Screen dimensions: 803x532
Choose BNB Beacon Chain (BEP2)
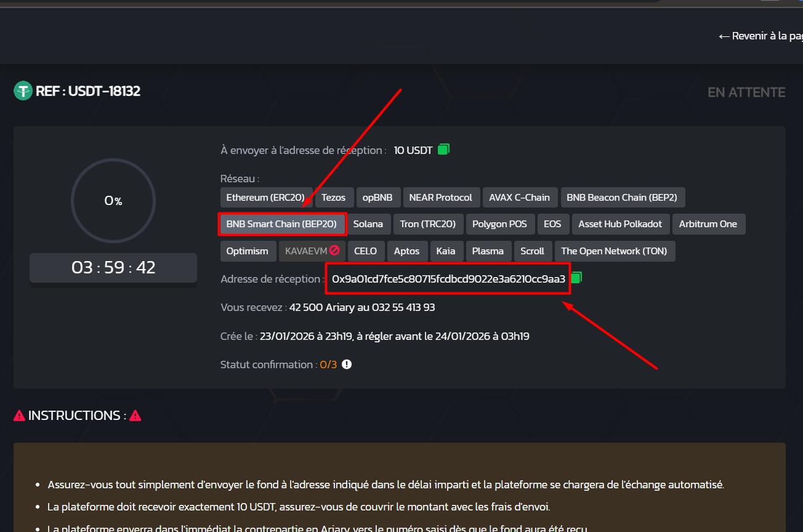pos(622,198)
